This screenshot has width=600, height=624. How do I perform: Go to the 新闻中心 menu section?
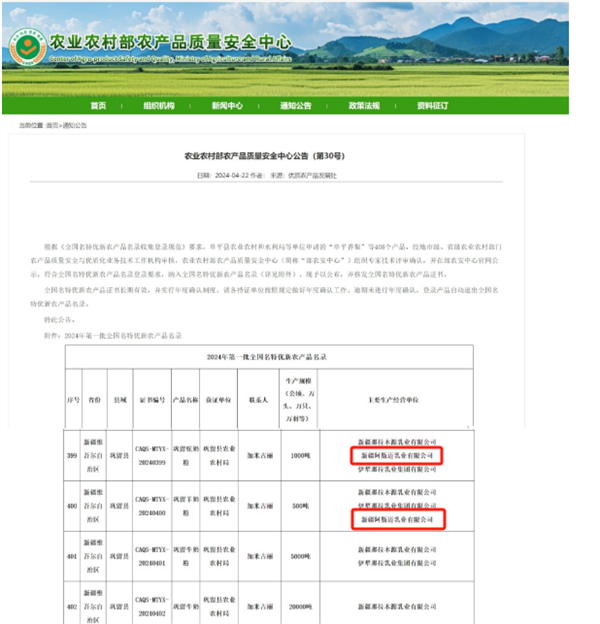coord(227,105)
